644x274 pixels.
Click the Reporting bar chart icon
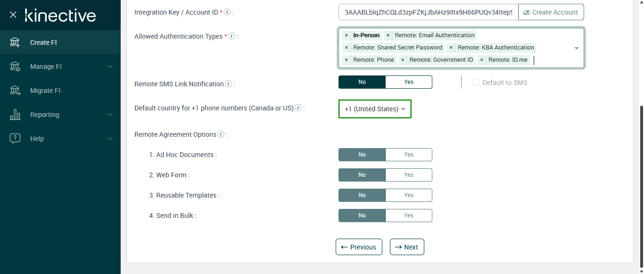(x=15, y=115)
